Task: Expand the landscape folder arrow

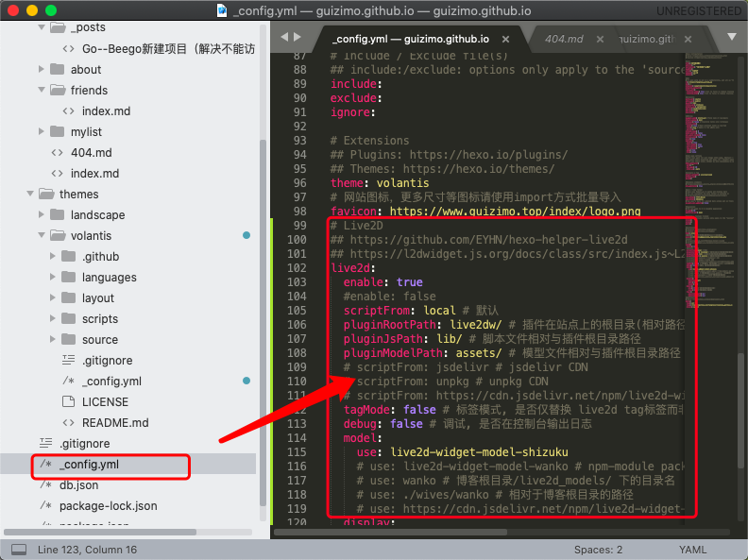Action: [x=42, y=214]
